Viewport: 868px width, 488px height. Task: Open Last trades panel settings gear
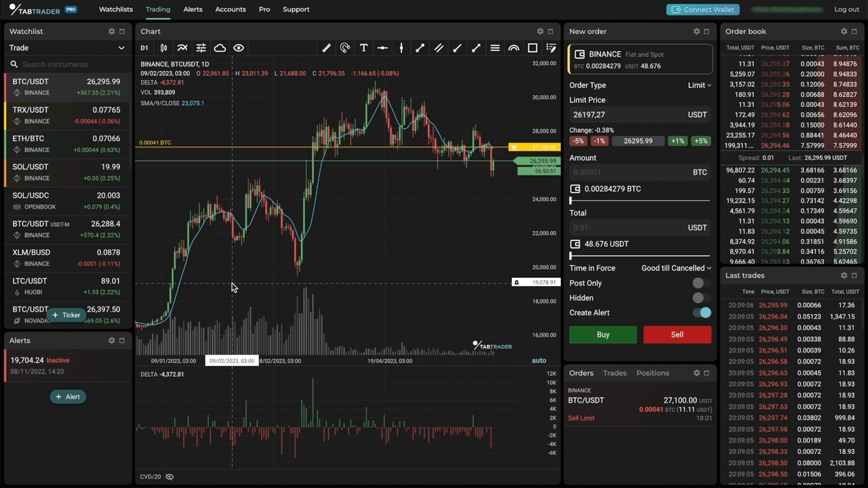pyautogui.click(x=844, y=275)
